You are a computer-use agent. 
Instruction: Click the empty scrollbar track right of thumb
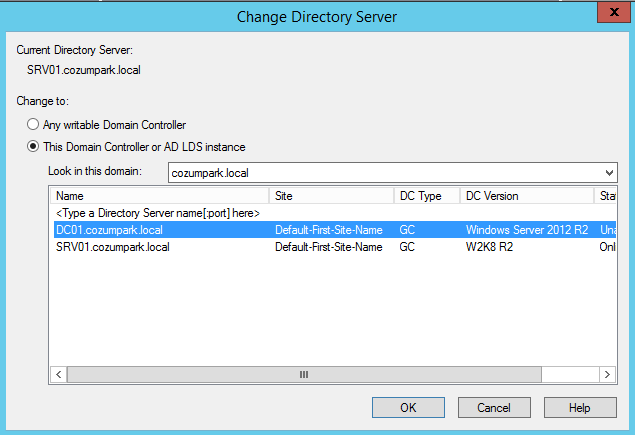[570, 374]
